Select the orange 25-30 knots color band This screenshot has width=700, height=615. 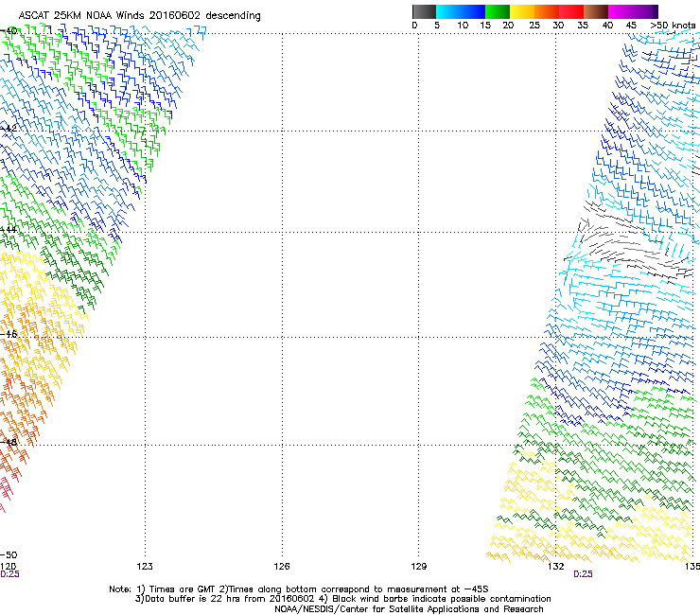pyautogui.click(x=547, y=11)
